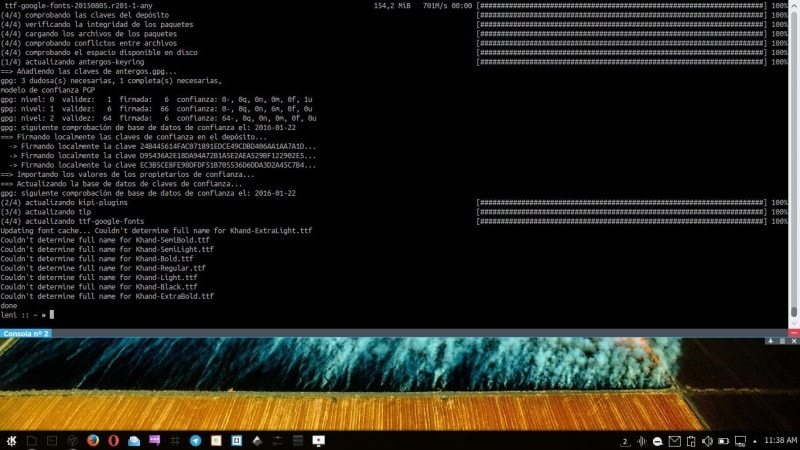Open Telegram from the taskbar
Viewport: 800px width, 450px height.
pyautogui.click(x=195, y=441)
